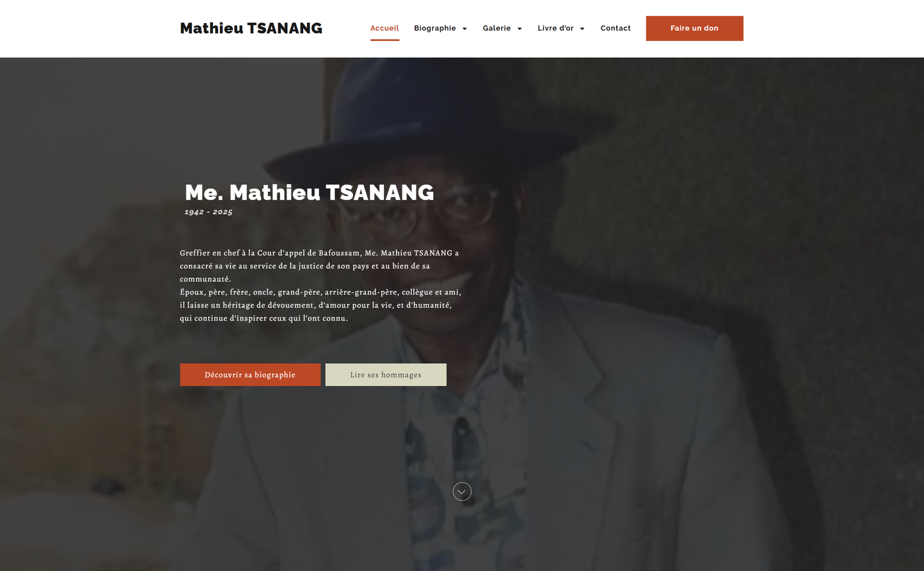The height and width of the screenshot is (571, 924).
Task: Click the Me. Mathieu TSANANG hero heading
Action: click(x=310, y=192)
